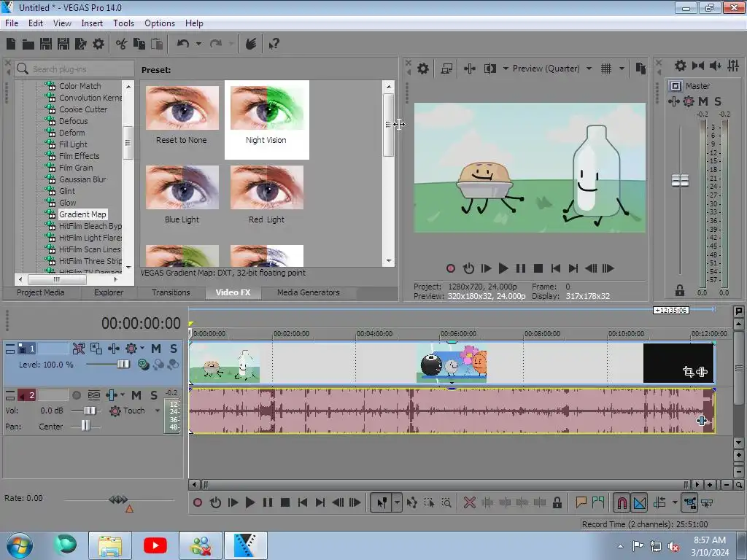Save the project using the disk icon
This screenshot has width=747, height=560.
pos(46,44)
